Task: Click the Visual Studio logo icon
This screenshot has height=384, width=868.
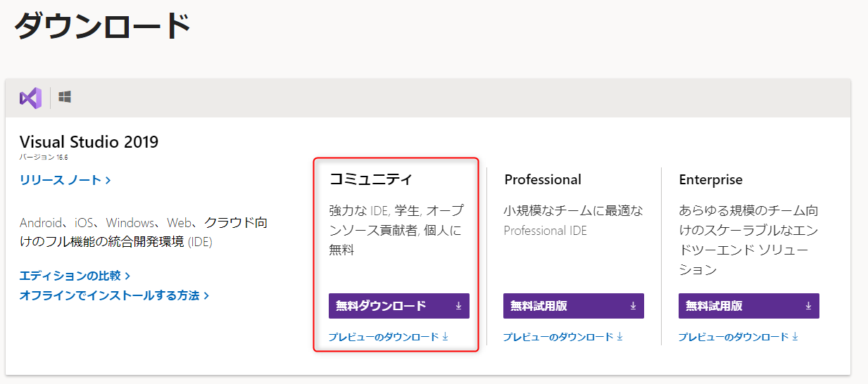Action: click(31, 98)
